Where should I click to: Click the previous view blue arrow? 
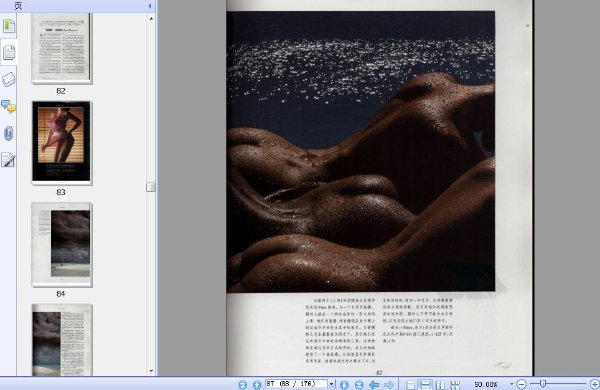[x=374, y=385]
